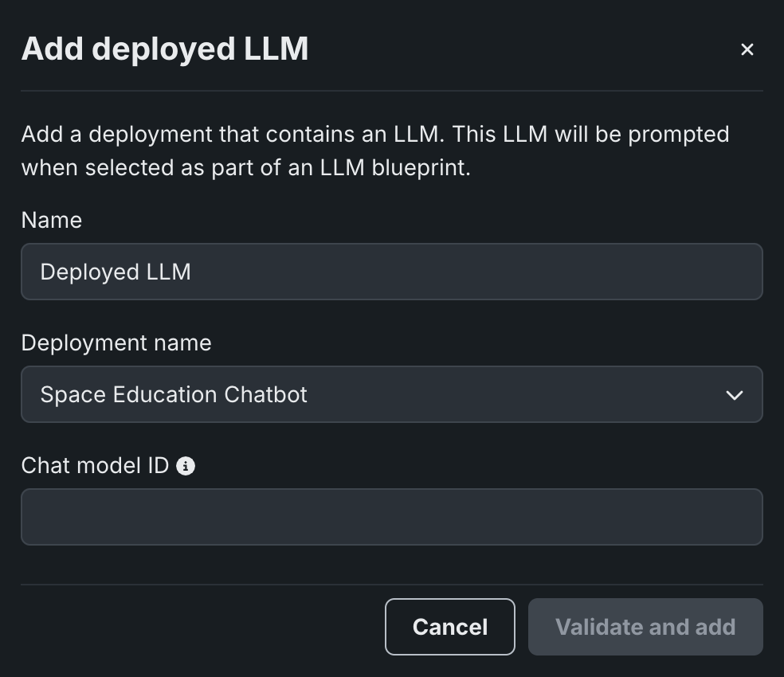
Task: Expand the Deployment name chevron arrow
Action: pyautogui.click(x=735, y=395)
